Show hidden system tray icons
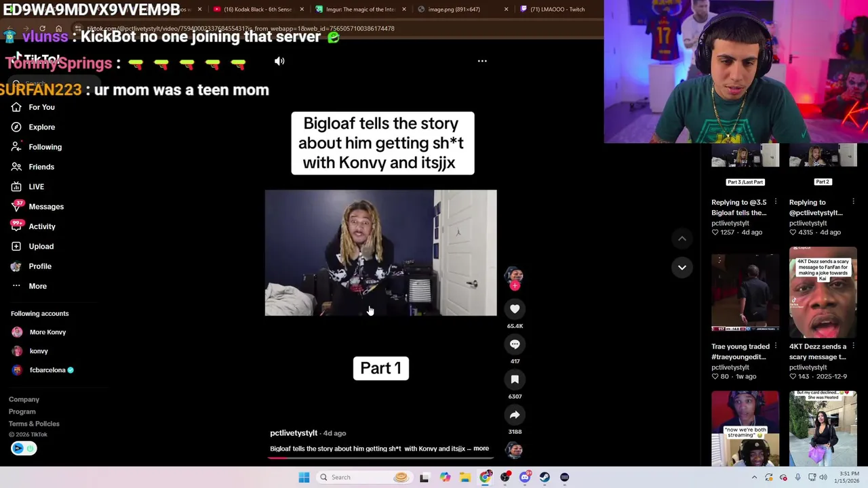 pyautogui.click(x=754, y=477)
